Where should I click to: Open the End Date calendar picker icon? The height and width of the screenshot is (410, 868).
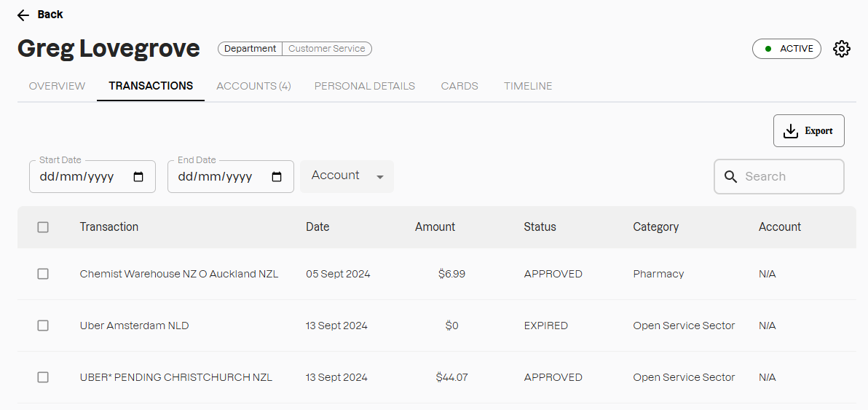coord(277,177)
